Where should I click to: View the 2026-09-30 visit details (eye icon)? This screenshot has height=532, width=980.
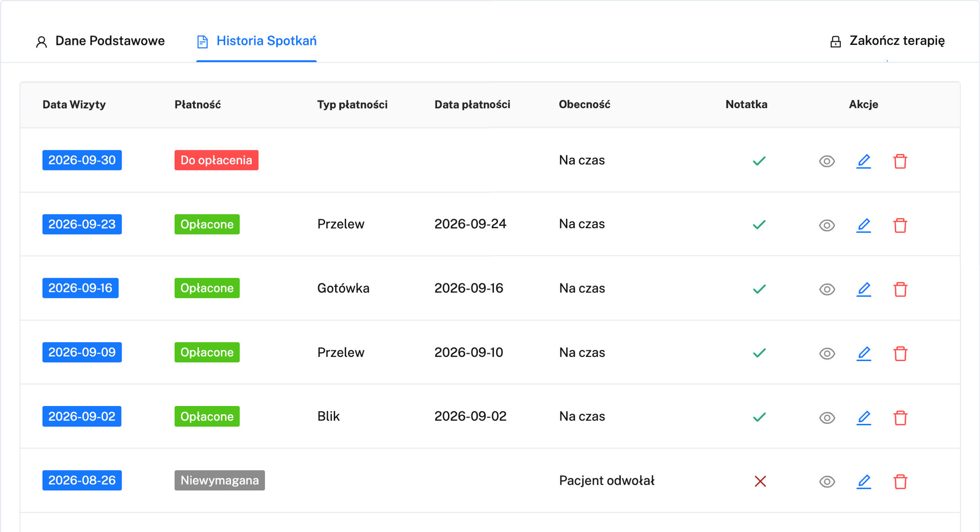[x=827, y=161]
